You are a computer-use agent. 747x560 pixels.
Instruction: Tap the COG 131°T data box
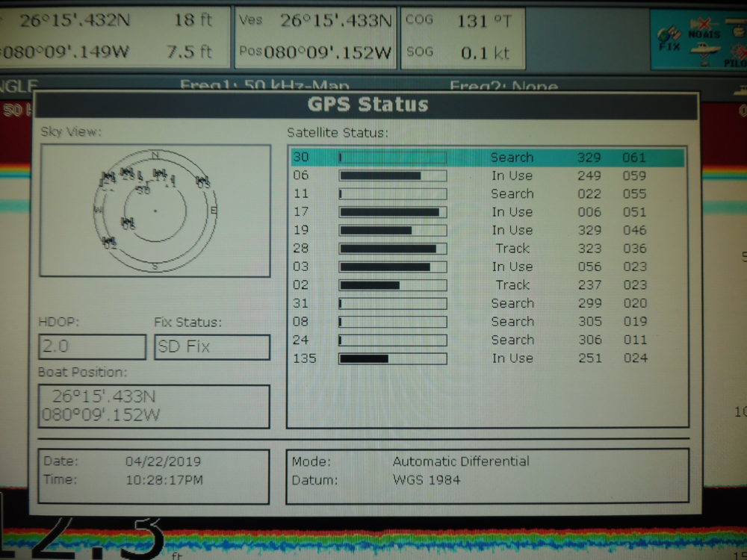tap(462, 37)
